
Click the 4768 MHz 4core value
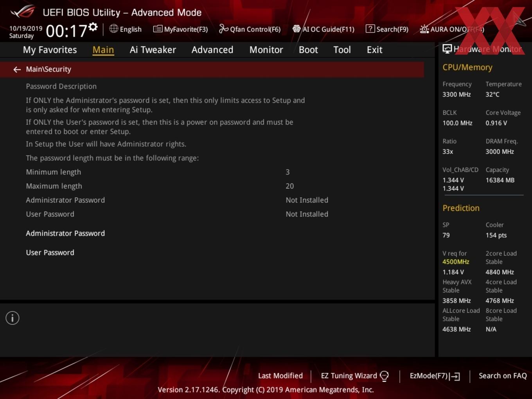point(500,300)
